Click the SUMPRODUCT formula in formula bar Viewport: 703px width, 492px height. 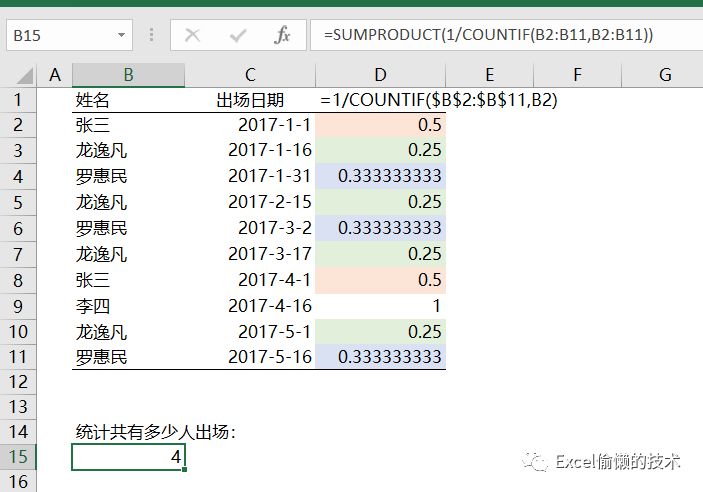[x=488, y=35]
